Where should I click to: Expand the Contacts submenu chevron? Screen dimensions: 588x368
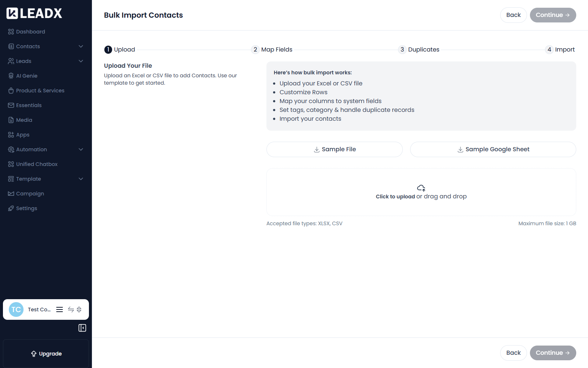81,46
